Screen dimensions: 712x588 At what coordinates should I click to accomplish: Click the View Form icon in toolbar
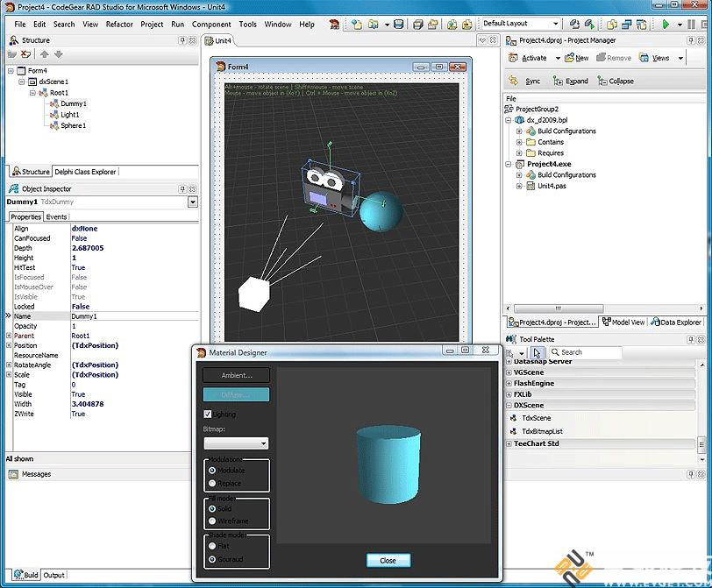[x=627, y=24]
